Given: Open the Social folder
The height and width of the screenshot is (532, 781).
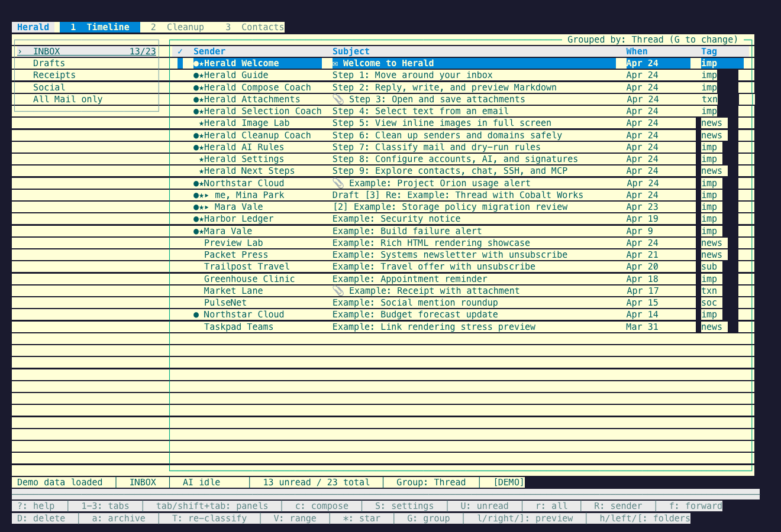Looking at the screenshot, I should click(49, 87).
